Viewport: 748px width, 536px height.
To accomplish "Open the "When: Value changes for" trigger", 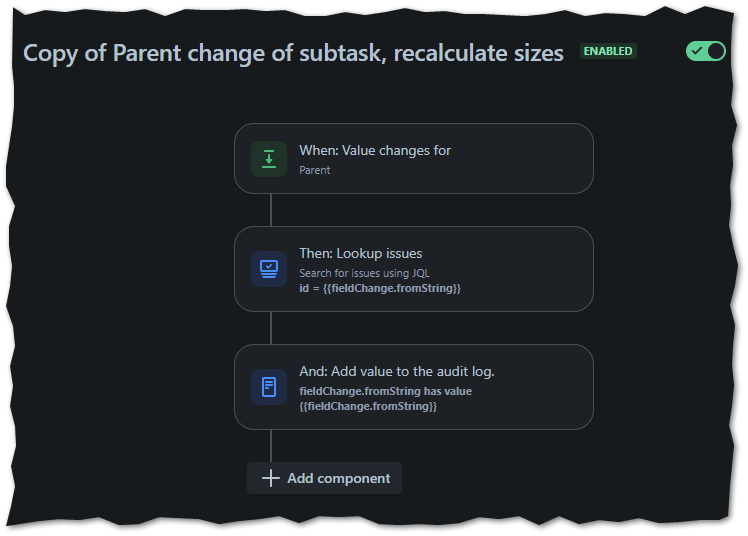I will pyautogui.click(x=414, y=159).
